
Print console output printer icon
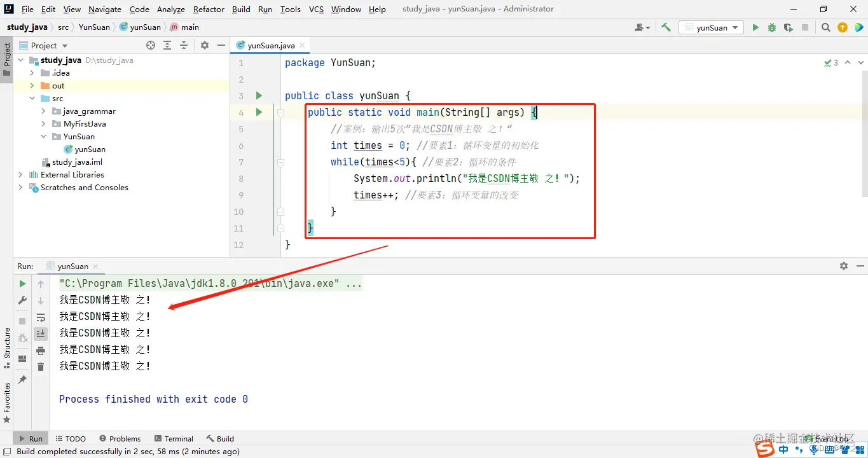click(x=41, y=350)
